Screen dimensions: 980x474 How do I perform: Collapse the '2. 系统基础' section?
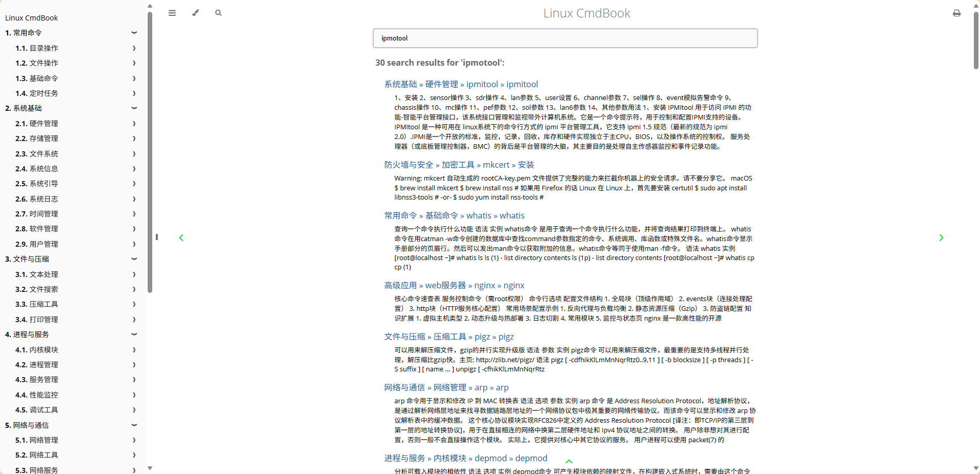tap(134, 108)
